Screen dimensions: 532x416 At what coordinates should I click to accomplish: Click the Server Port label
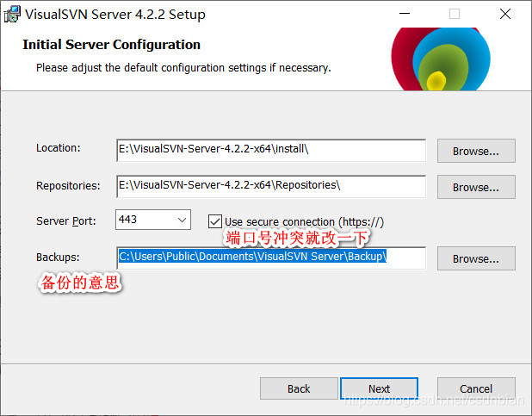point(66,221)
